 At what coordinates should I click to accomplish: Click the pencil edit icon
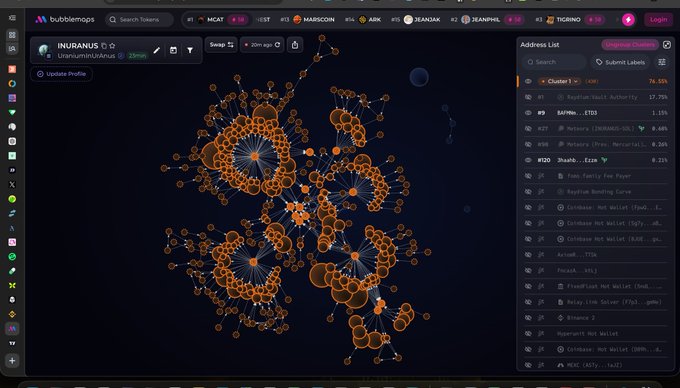(x=157, y=50)
